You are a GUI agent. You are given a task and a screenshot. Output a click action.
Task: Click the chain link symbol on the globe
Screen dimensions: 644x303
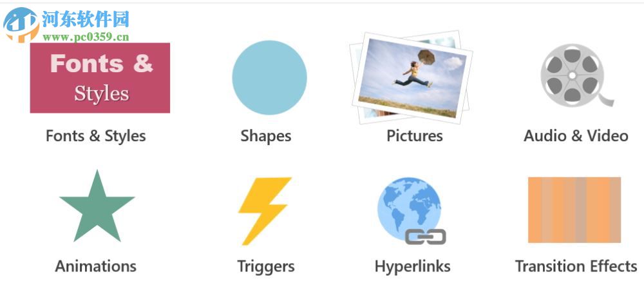[426, 237]
